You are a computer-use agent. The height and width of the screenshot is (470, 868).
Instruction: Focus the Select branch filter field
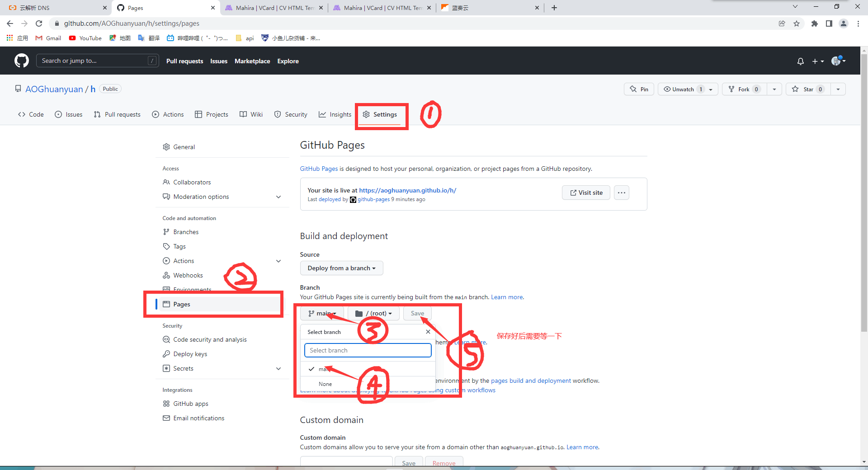coord(368,350)
